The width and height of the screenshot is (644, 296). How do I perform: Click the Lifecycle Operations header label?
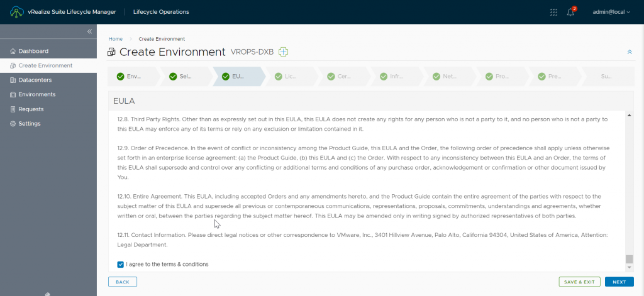[x=161, y=12]
